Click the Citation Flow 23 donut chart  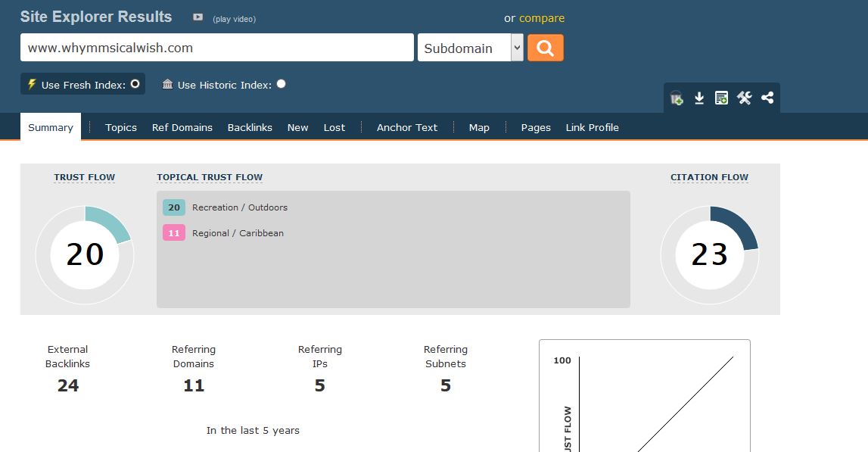(x=710, y=255)
